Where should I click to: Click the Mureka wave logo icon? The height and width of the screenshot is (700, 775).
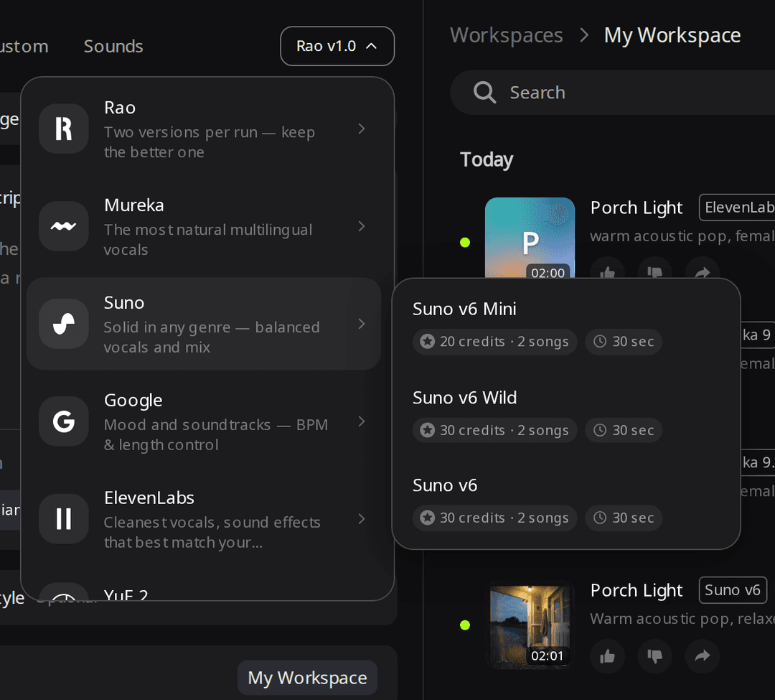tap(64, 226)
